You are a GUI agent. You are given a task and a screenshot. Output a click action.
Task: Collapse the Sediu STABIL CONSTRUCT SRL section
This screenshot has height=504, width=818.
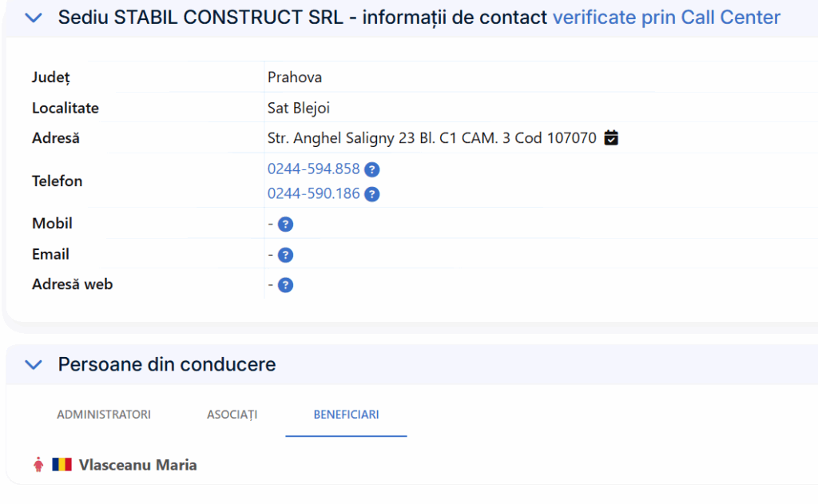point(34,18)
